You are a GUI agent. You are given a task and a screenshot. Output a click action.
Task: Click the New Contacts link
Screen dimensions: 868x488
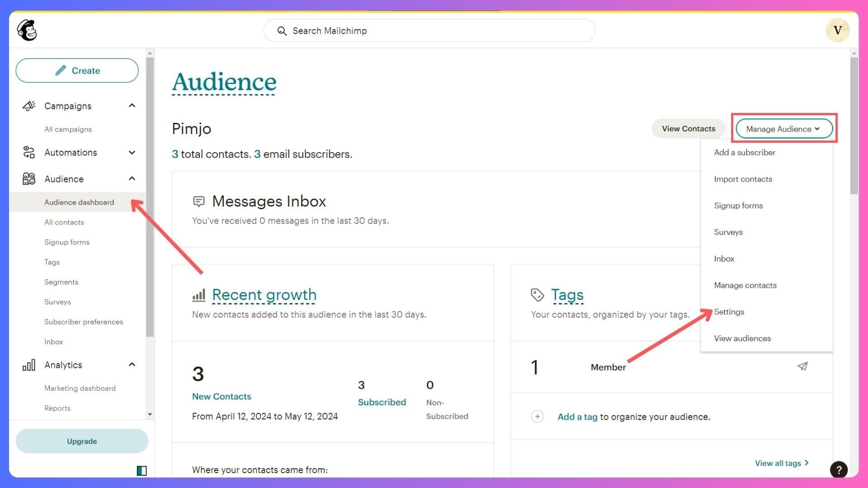click(222, 396)
